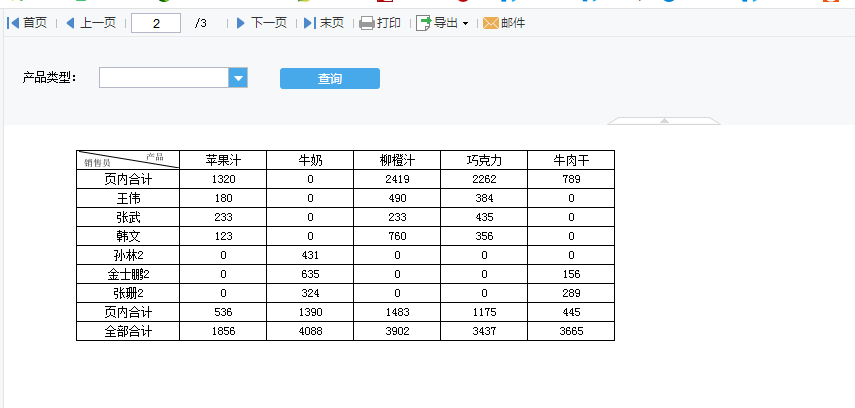Viewport: 855px width, 408px height.
Task: Click the 邮件 text label
Action: pos(513,23)
